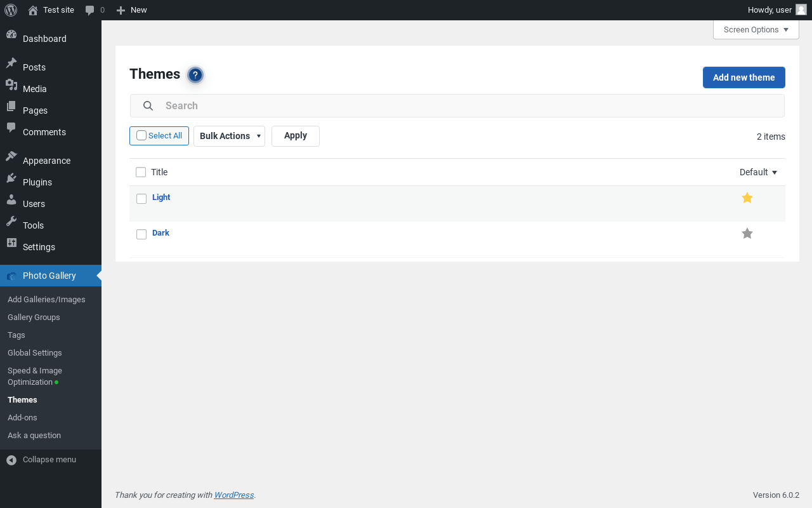Click the Collapse menu label
The width and height of the screenshot is (812, 508).
click(x=49, y=460)
